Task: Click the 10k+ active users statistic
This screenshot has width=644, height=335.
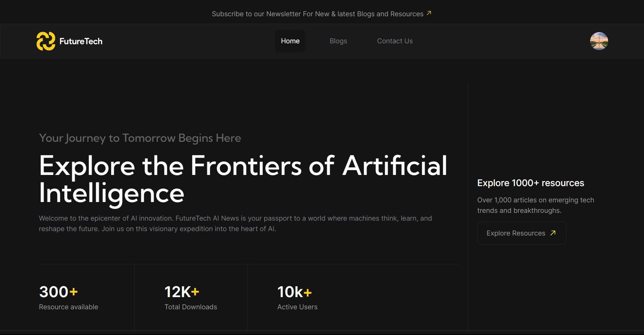Action: pos(294,292)
